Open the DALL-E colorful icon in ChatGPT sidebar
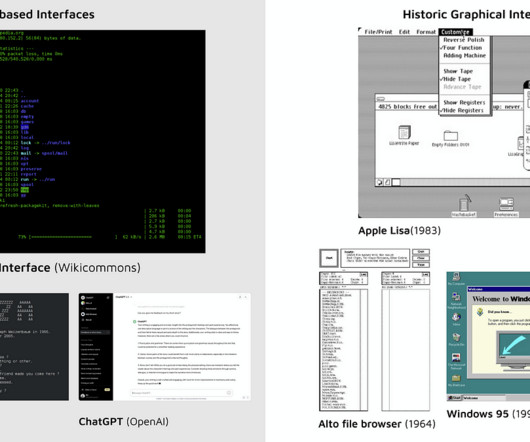The image size is (530, 442). [x=83, y=303]
